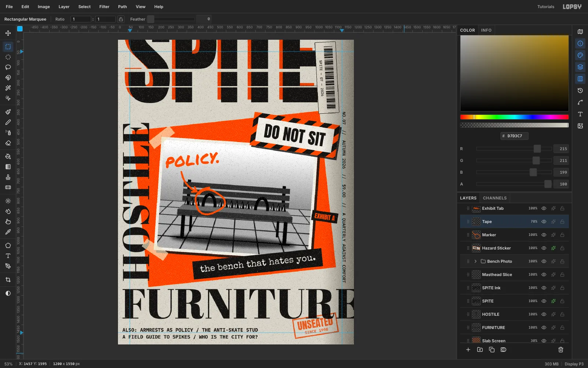Select the Masthead Slice layer
Viewport: 588px width, 368px height.
pyautogui.click(x=514, y=275)
